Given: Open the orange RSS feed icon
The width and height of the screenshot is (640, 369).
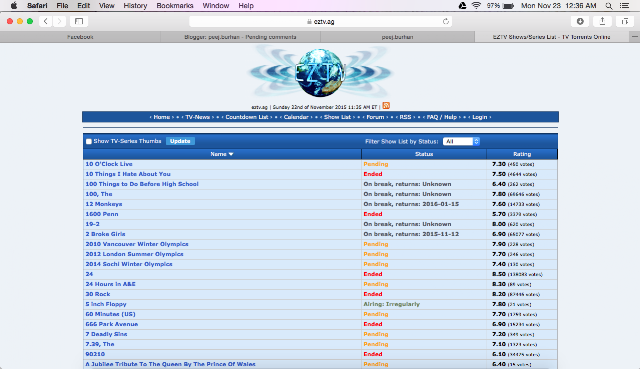Looking at the screenshot, I should pyautogui.click(x=386, y=106).
